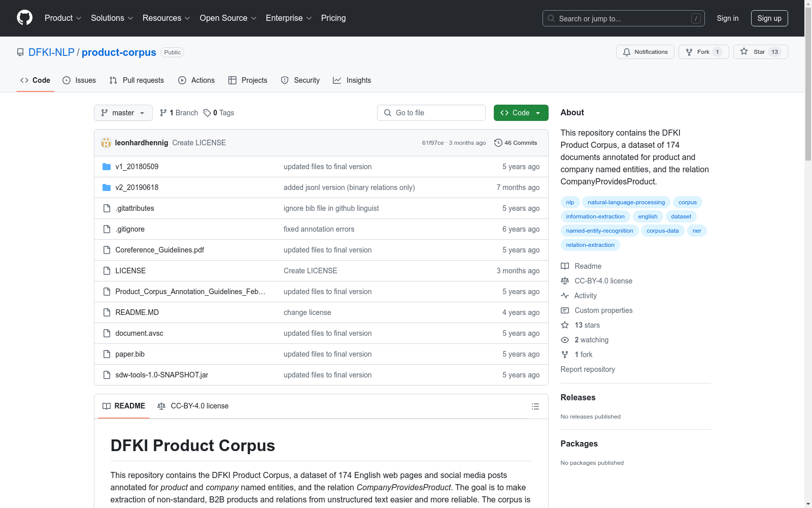This screenshot has width=812, height=508.
Task: Switch to the Issues tab
Action: click(79, 80)
